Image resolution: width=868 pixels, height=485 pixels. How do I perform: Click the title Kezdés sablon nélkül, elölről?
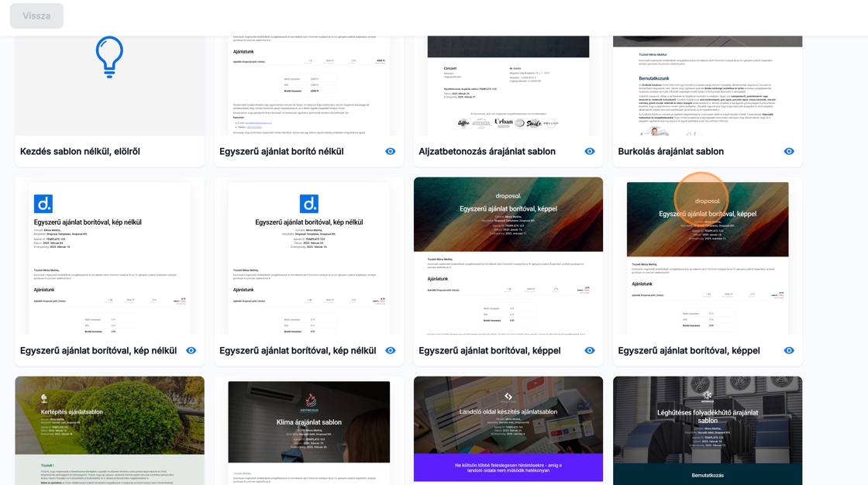click(x=80, y=151)
